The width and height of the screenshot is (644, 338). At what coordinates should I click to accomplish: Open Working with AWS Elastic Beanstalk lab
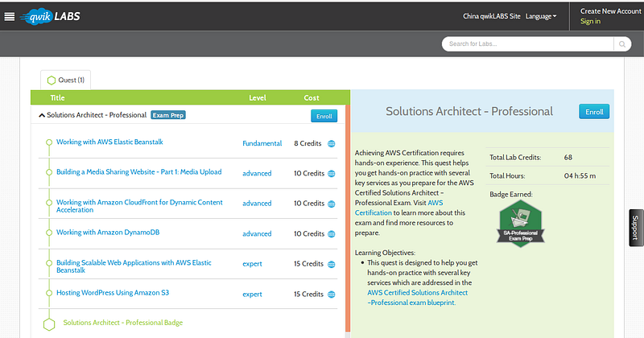point(109,142)
